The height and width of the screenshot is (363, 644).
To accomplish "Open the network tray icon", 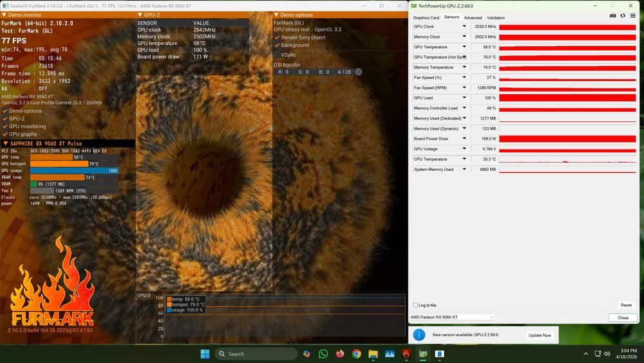I will point(598,353).
